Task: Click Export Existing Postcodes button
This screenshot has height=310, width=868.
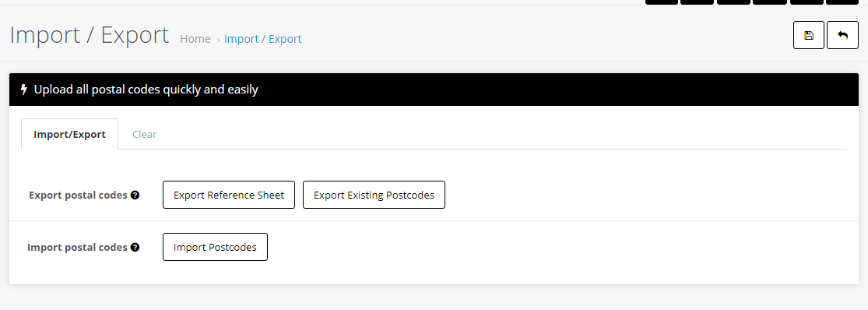Action: point(374,195)
